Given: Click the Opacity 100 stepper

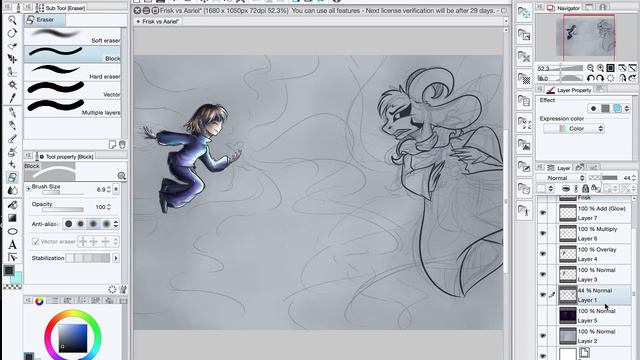Looking at the screenshot, I should 109,207.
